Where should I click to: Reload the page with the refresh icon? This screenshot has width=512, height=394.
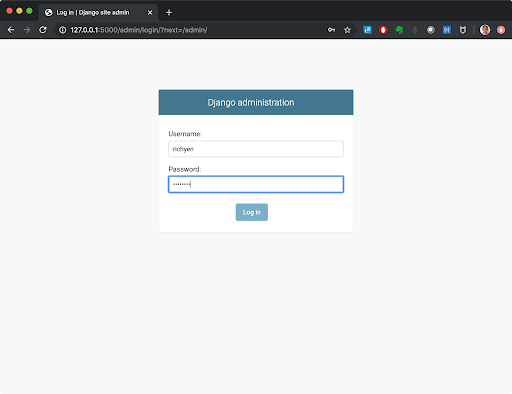point(43,30)
